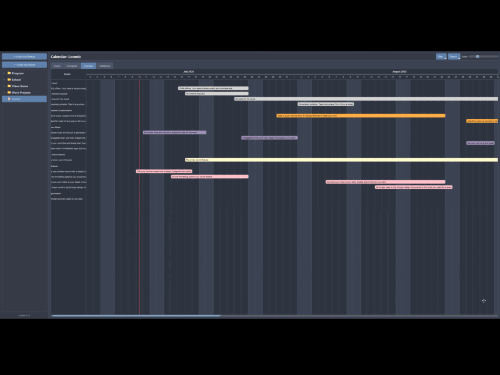Image resolution: width=500 pixels, height=375 pixels.
Task: Click the topmost blue sidebar button
Action: (x=24, y=56)
